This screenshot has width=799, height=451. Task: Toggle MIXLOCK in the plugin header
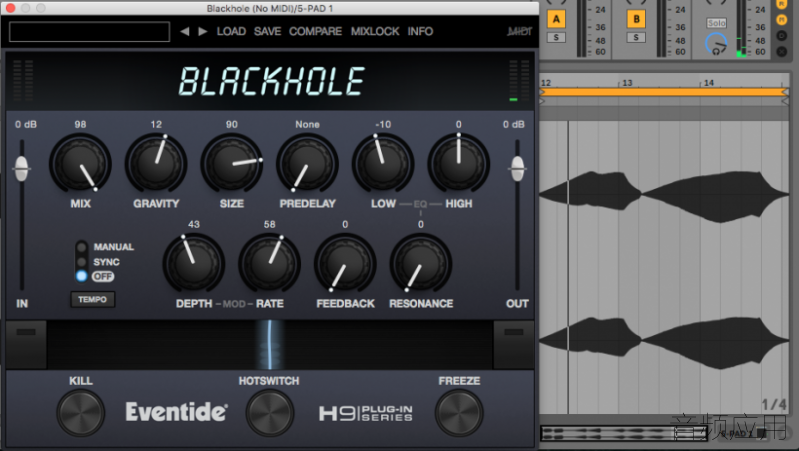(375, 32)
